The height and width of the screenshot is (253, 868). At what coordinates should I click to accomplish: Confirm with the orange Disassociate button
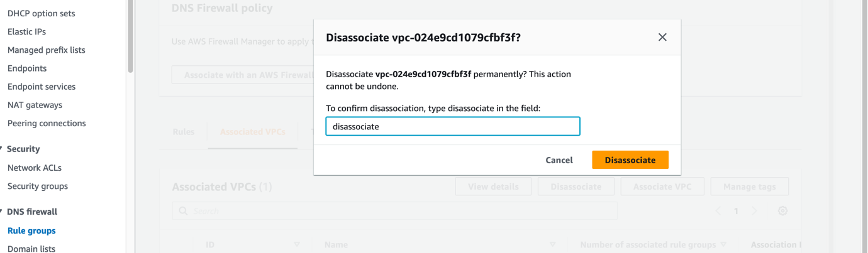[x=630, y=160]
